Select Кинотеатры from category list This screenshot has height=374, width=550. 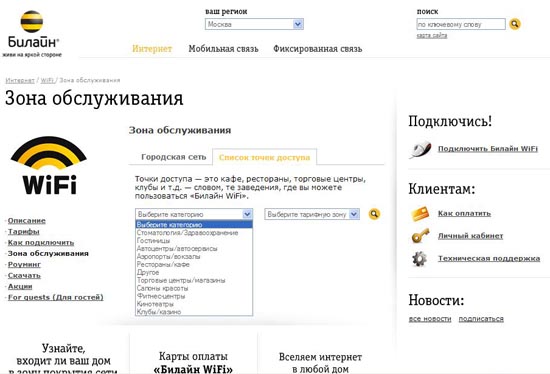(194, 304)
